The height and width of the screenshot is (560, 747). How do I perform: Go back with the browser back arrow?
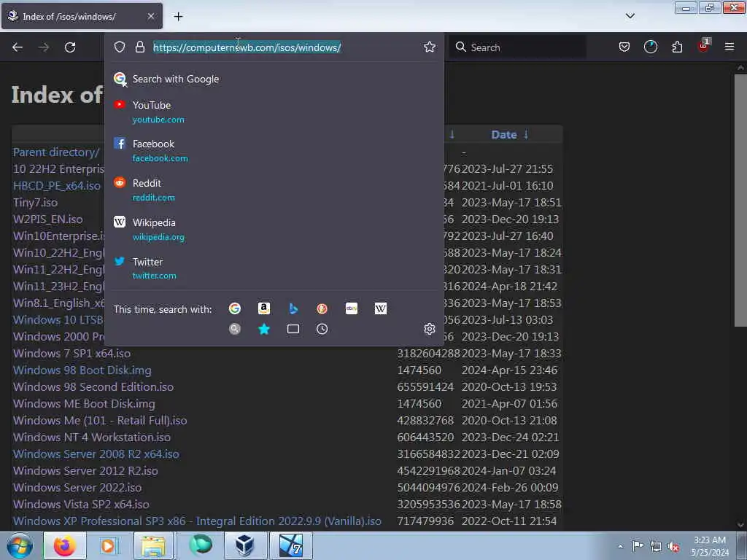coord(18,47)
